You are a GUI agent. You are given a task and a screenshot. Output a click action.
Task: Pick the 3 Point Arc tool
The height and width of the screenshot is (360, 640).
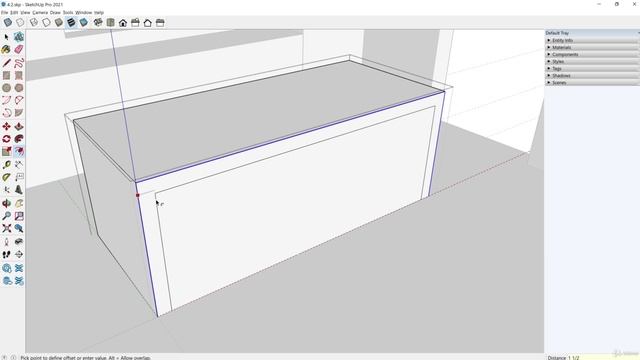click(7, 113)
